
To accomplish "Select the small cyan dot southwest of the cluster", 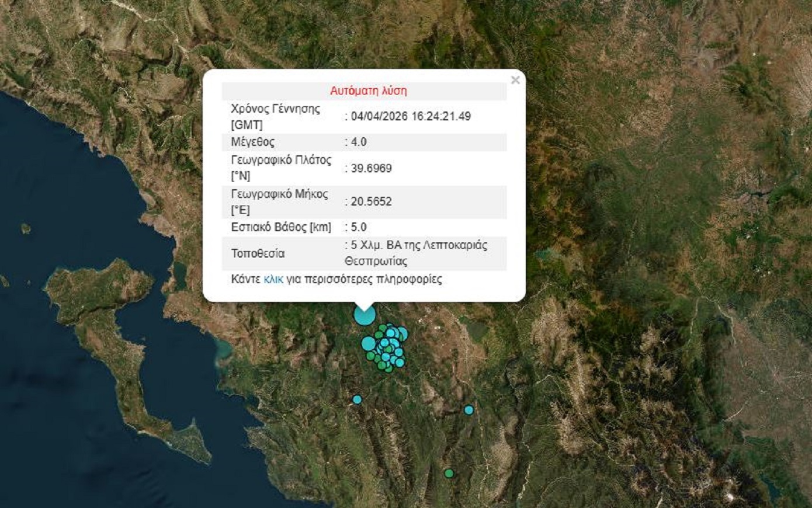I will click(357, 399).
